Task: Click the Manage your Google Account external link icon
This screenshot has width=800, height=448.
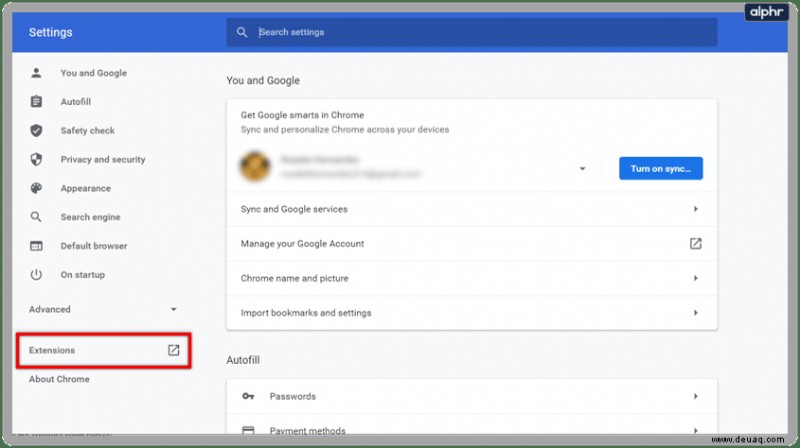Action: (695, 243)
